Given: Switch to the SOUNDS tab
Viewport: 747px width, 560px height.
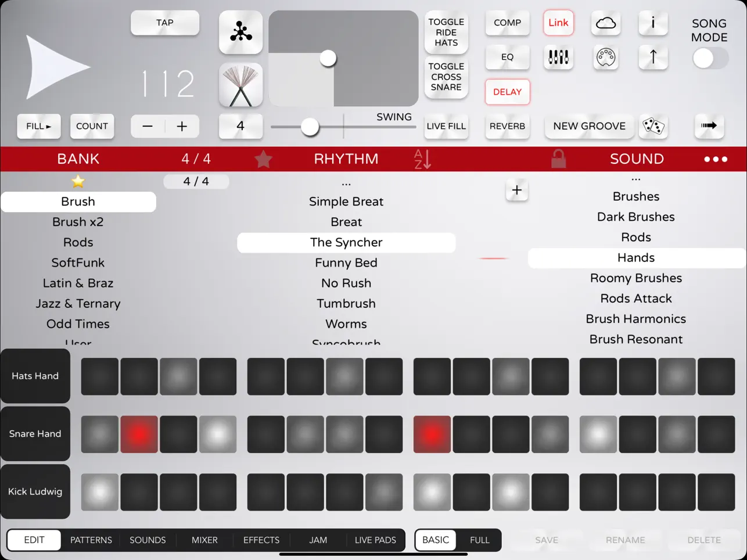Looking at the screenshot, I should pos(148,540).
